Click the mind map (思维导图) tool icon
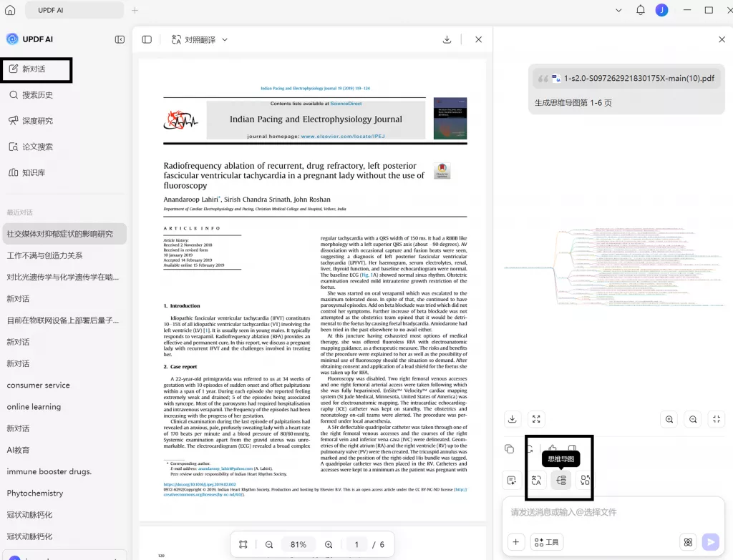This screenshot has height=560, width=733. tap(561, 480)
